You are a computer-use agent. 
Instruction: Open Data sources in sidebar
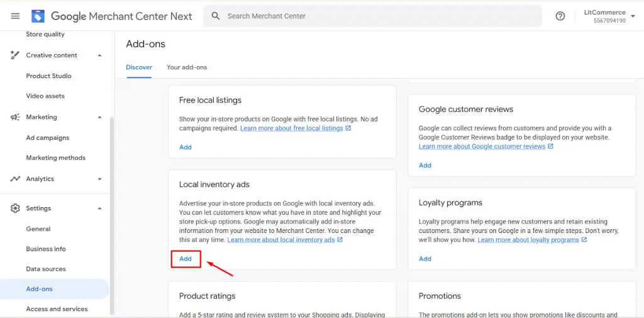[46, 269]
